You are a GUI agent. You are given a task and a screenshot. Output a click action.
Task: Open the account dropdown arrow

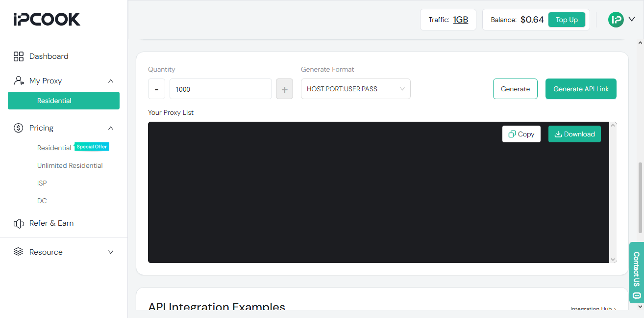632,19
